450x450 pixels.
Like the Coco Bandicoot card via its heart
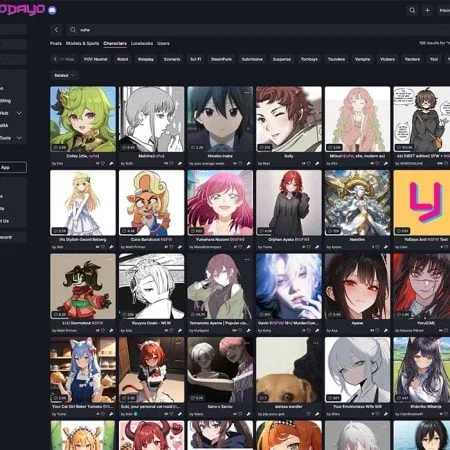point(171,247)
